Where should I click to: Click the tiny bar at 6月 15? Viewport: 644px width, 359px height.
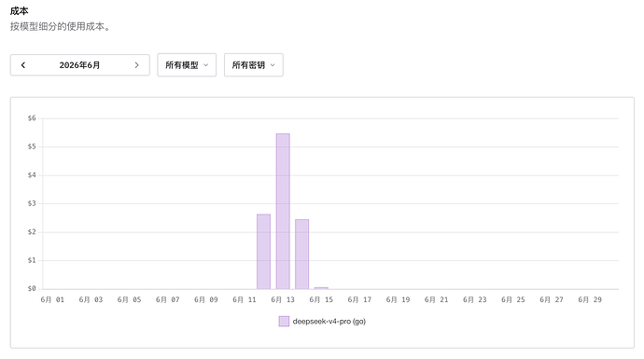point(321,288)
